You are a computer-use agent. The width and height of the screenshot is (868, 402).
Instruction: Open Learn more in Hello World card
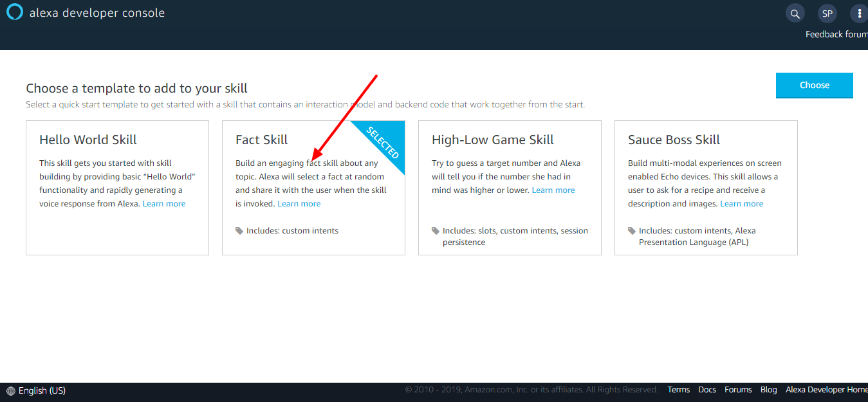click(x=164, y=204)
